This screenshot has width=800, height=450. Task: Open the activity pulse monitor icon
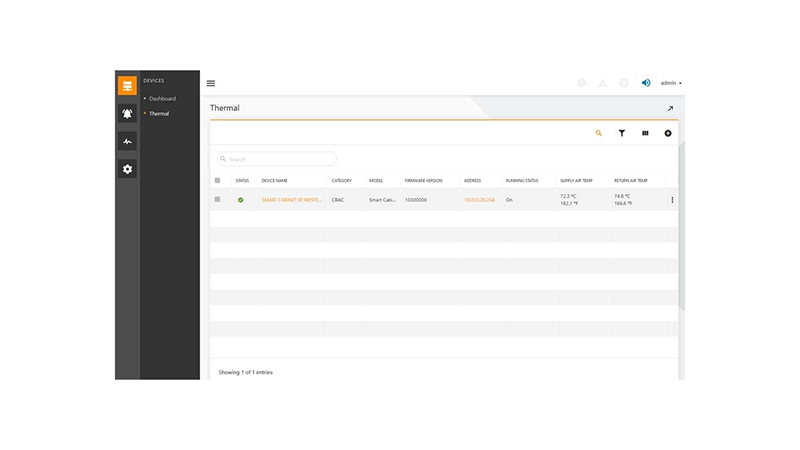pos(127,142)
